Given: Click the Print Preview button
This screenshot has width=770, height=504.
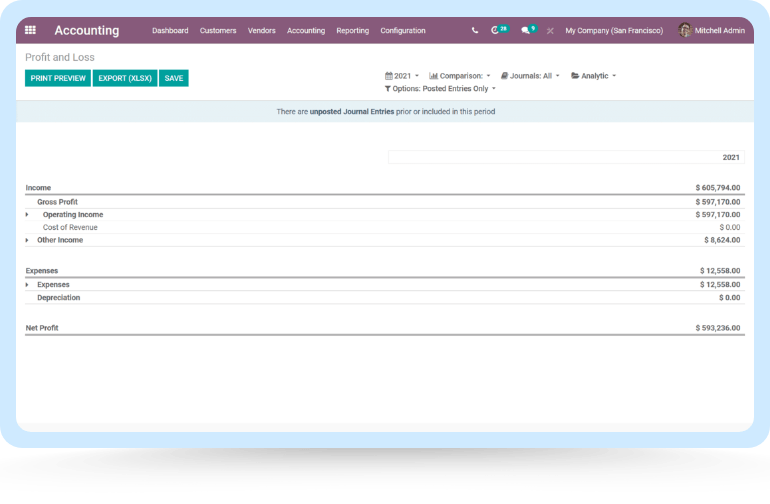Looking at the screenshot, I should coord(58,78).
